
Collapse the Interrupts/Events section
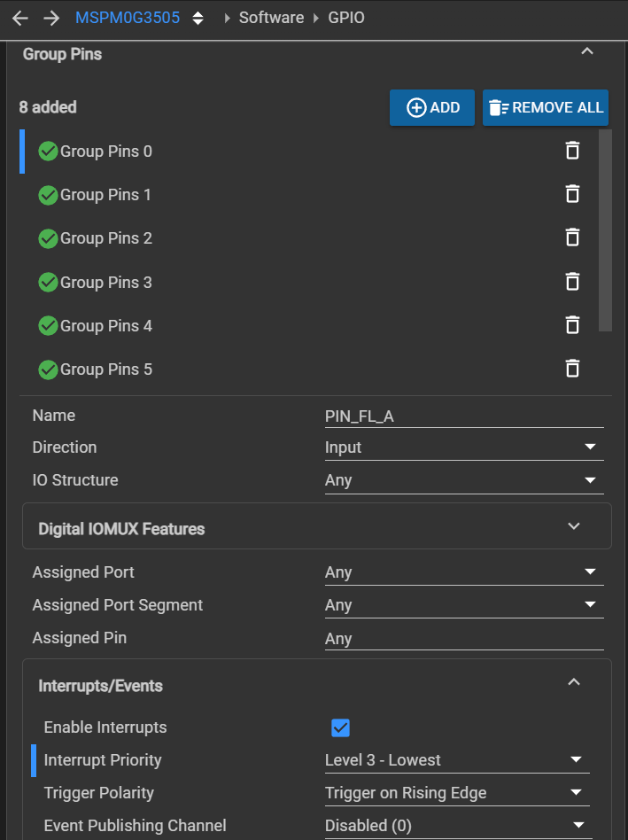(574, 682)
